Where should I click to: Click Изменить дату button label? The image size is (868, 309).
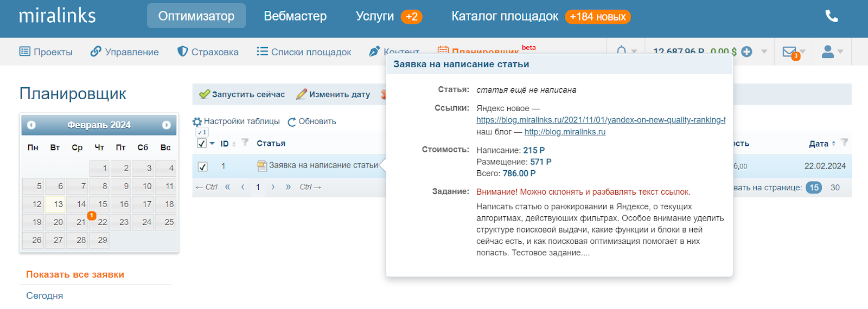[340, 94]
